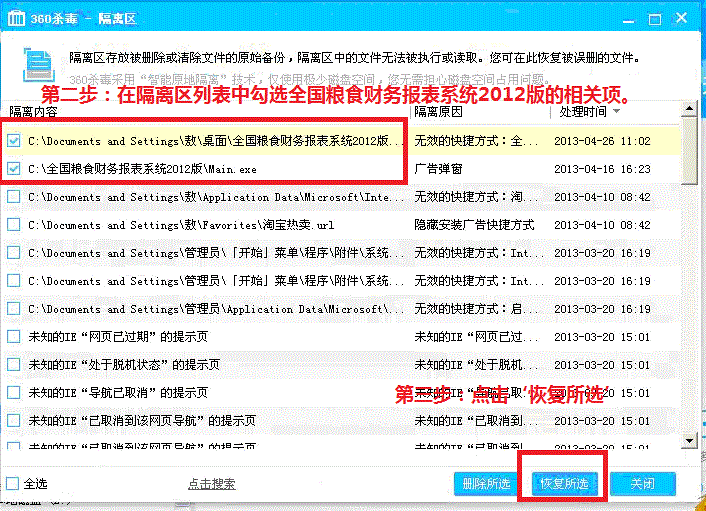Click the 广告弹窗 reason cell
The image size is (706, 511).
point(438,169)
